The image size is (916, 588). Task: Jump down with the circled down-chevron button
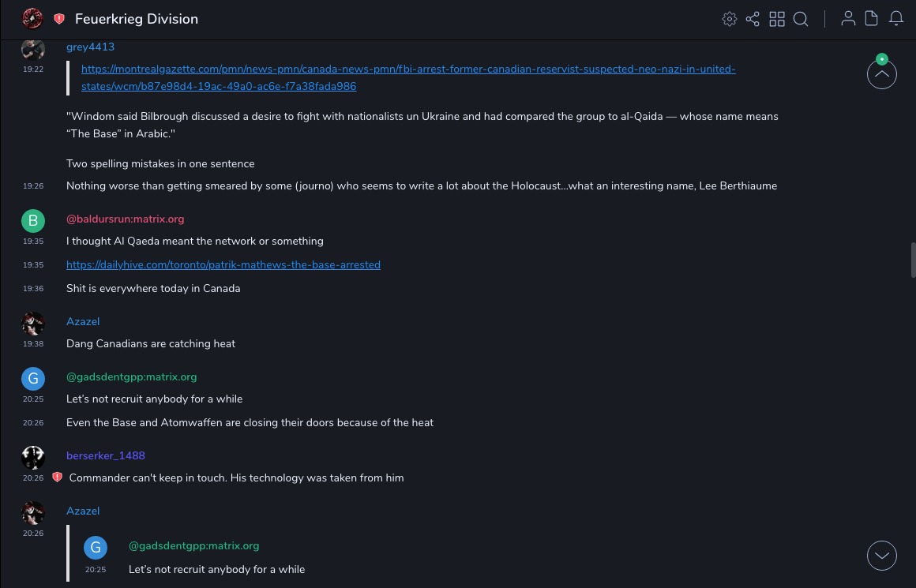[x=882, y=556]
